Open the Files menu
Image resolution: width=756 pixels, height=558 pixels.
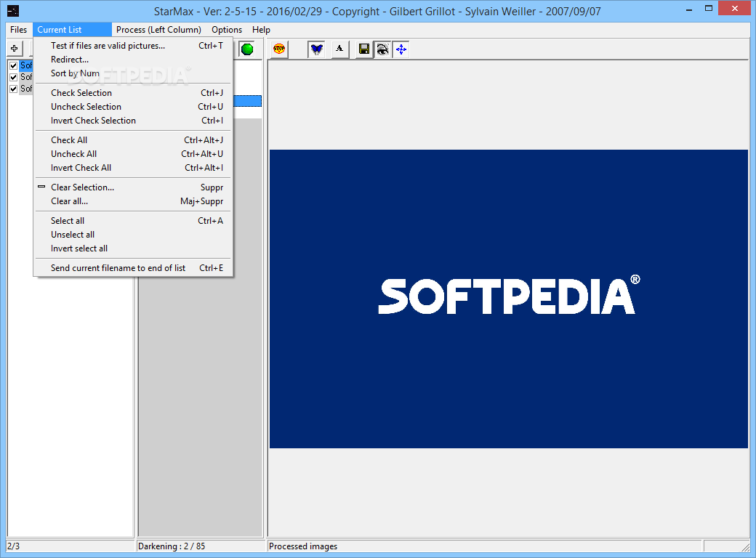(x=18, y=30)
